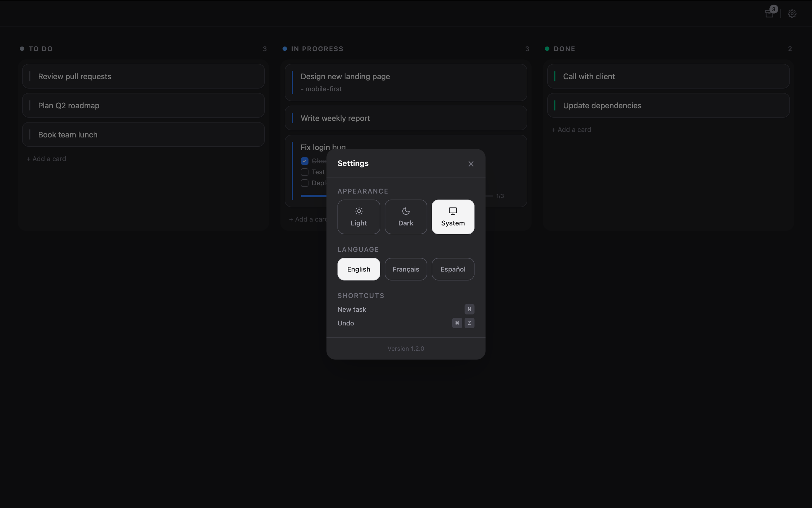Select the Light appearance option

pyautogui.click(x=359, y=217)
